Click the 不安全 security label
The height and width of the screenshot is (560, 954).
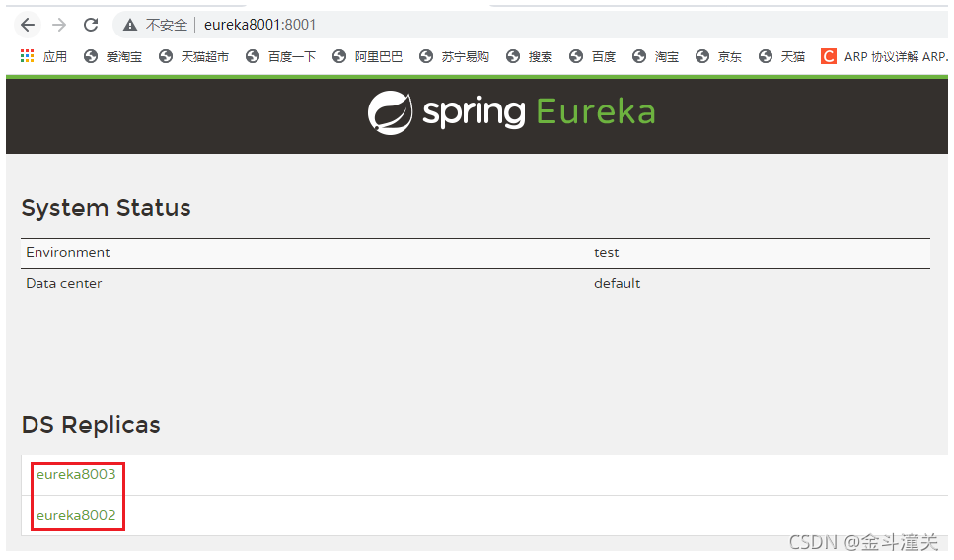tap(166, 25)
